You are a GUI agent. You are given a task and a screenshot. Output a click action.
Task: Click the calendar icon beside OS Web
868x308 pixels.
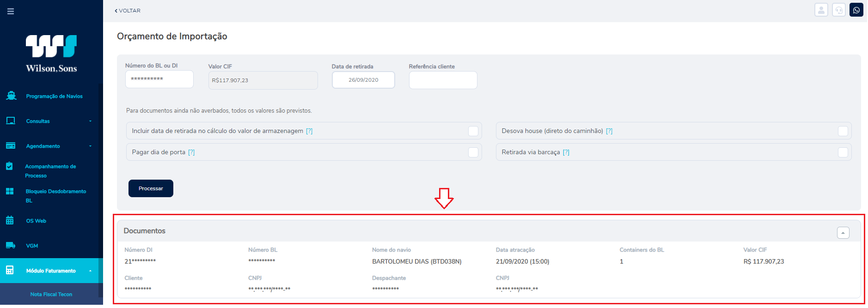pyautogui.click(x=10, y=220)
